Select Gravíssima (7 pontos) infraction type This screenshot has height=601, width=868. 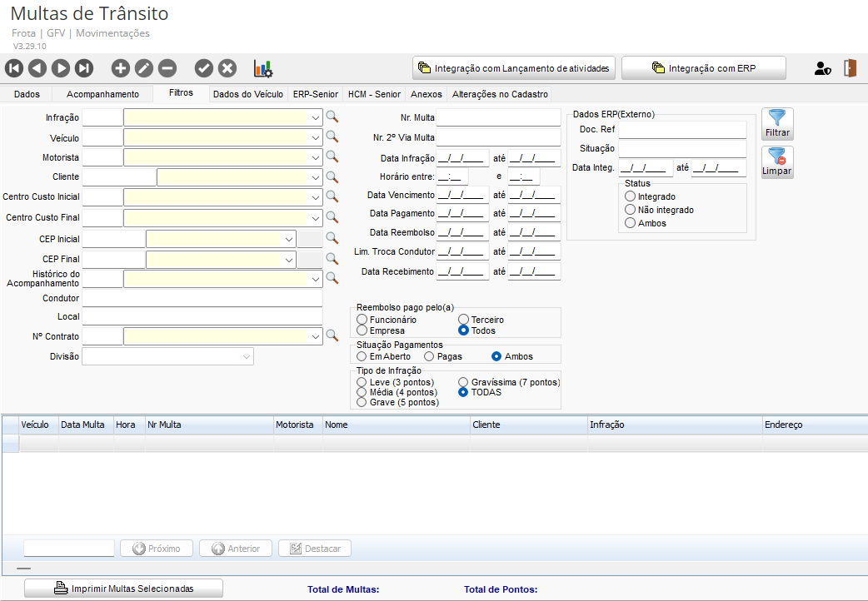(463, 382)
